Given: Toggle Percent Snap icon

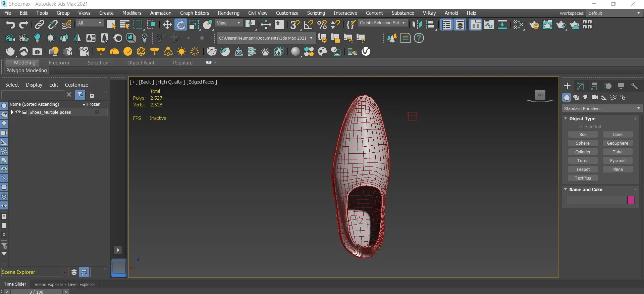Looking at the screenshot, I should tap(322, 25).
